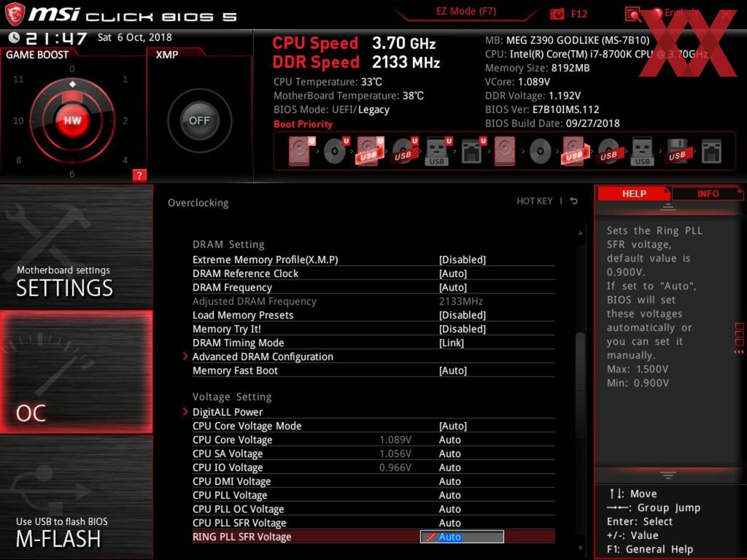The image size is (747, 560).
Task: Click the DDR Speed 2133 MHz readout
Action: [356, 62]
